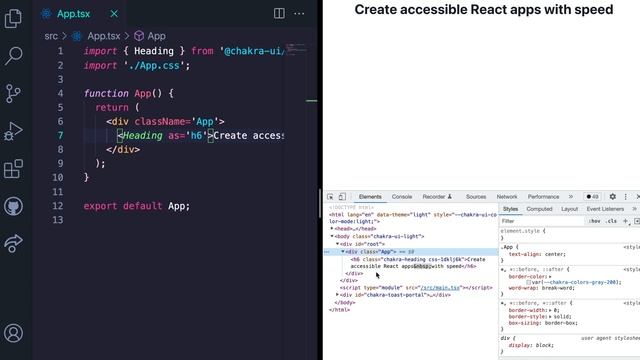The width and height of the screenshot is (640, 360).
Task: Collapse the body chakra-ui-light node
Action: [332, 236]
